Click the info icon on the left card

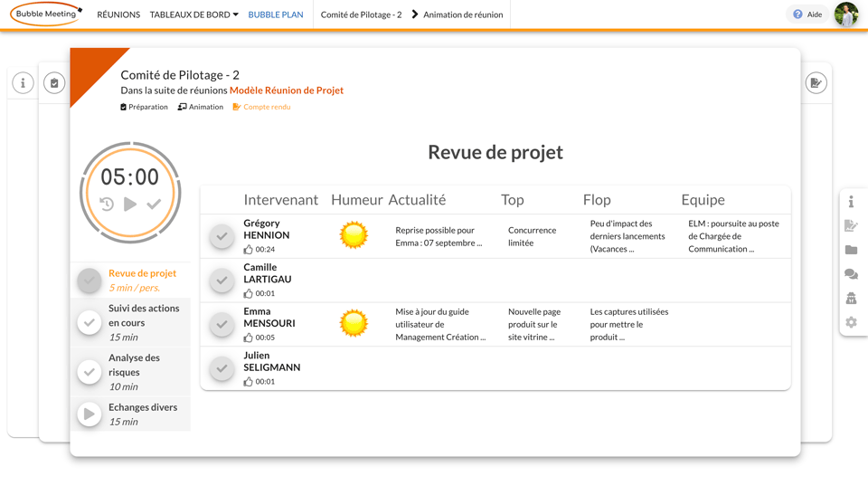23,83
